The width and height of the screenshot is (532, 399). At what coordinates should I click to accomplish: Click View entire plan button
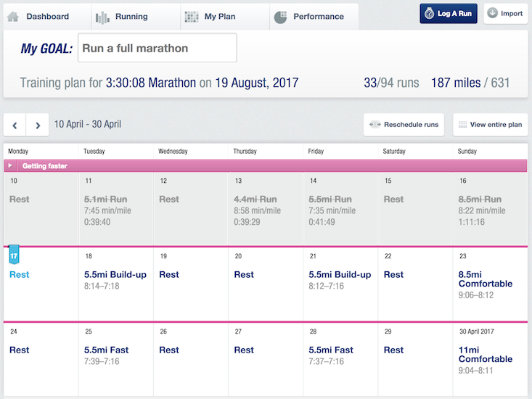click(x=491, y=124)
